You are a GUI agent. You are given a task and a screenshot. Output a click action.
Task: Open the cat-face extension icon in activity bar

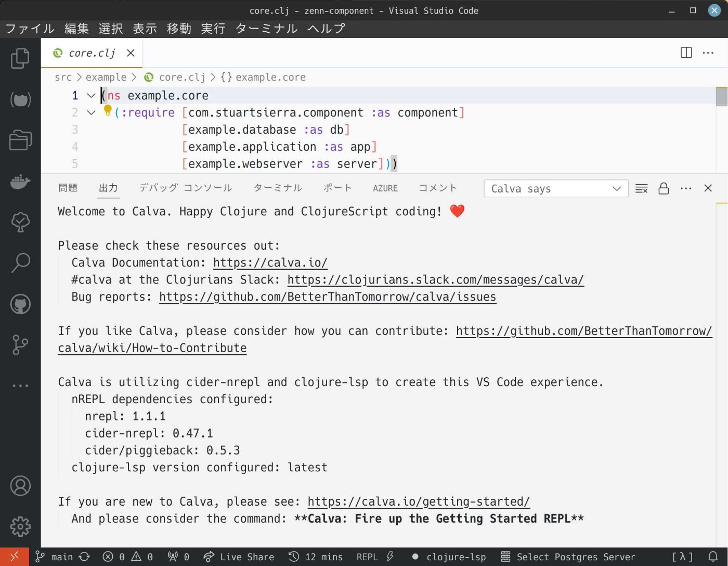point(20,99)
